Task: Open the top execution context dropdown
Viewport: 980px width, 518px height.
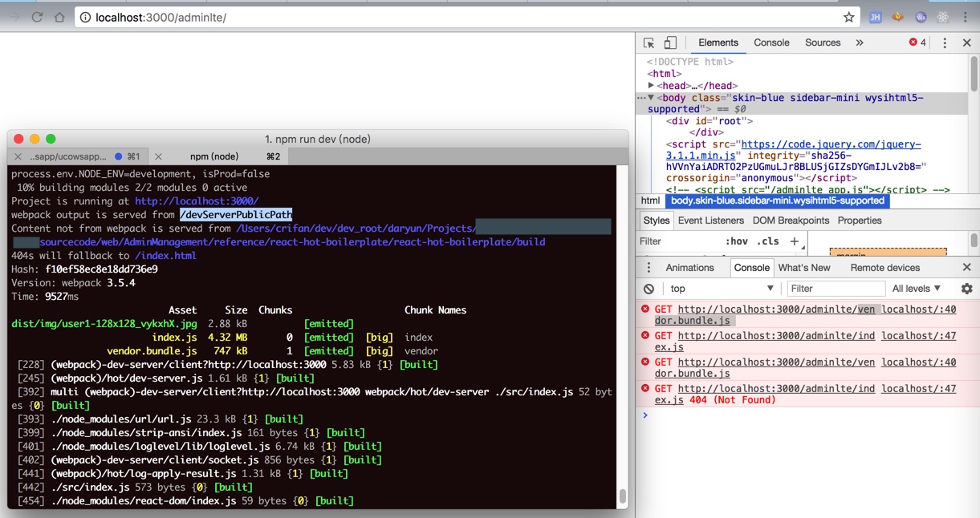Action: [722, 289]
